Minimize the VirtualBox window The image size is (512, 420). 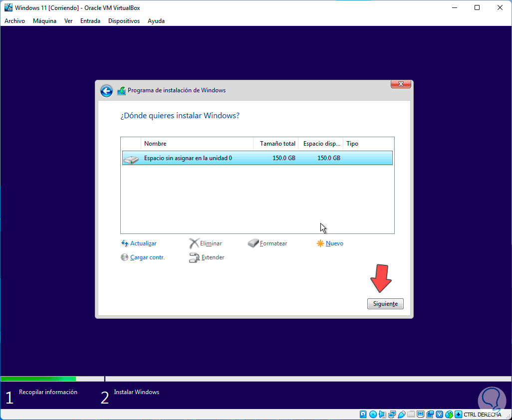(x=454, y=7)
